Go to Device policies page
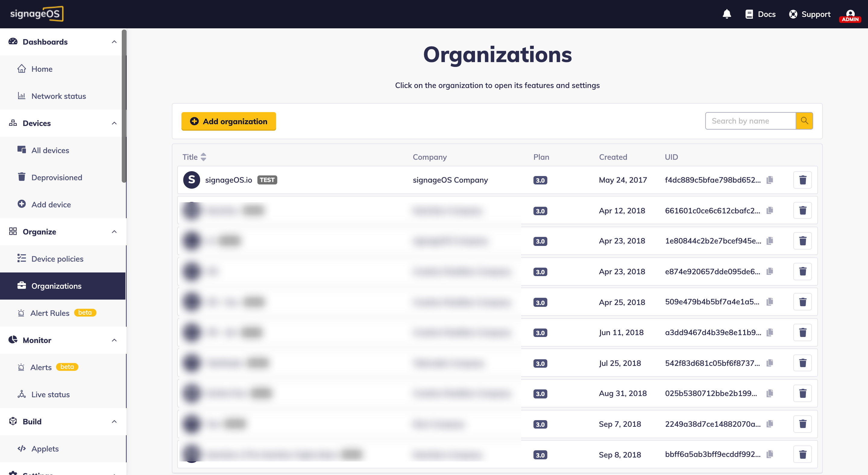 (57, 259)
